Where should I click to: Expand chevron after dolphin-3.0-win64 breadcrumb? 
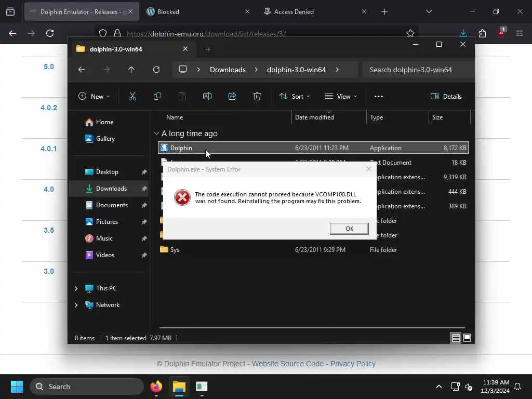(x=337, y=70)
